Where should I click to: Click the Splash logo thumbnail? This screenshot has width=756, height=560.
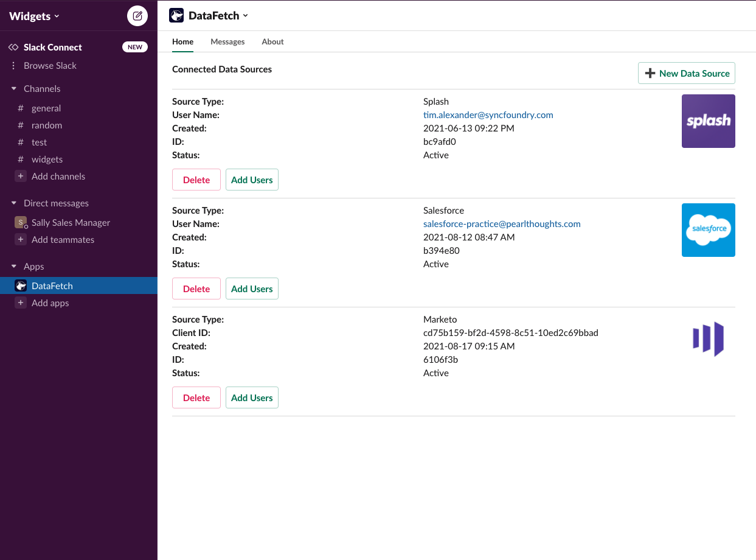[x=708, y=121]
